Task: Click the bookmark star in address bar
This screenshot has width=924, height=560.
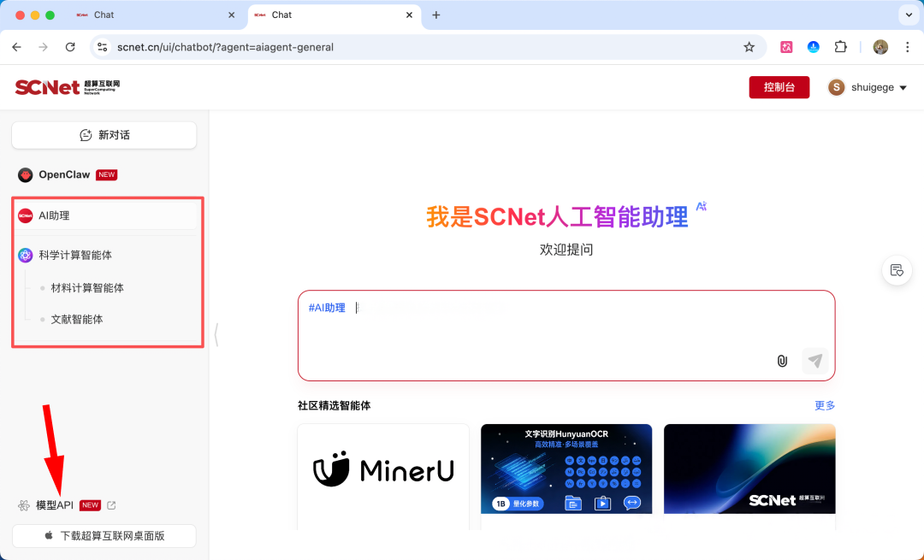Action: coord(749,47)
